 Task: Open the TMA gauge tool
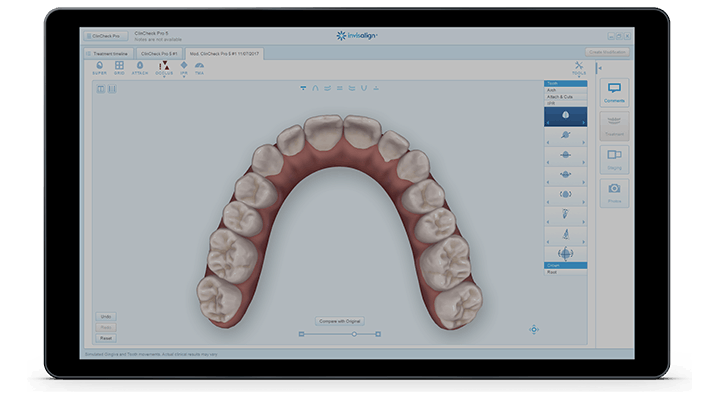199,68
